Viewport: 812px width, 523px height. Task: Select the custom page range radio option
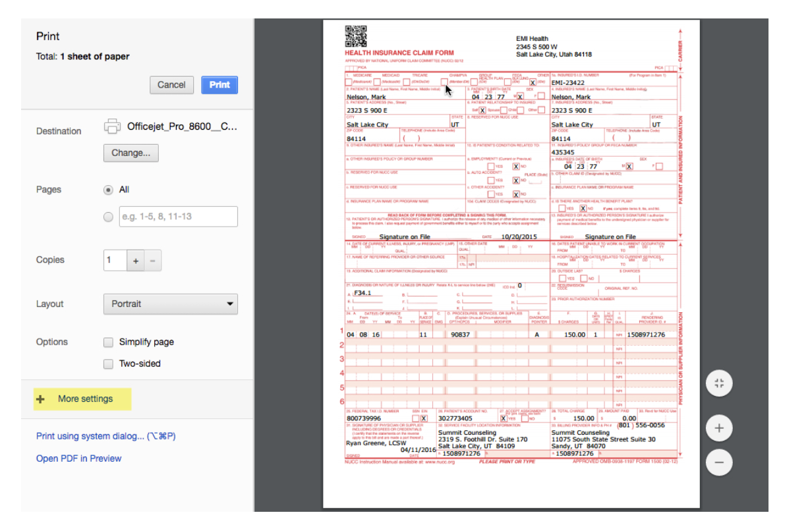107,216
